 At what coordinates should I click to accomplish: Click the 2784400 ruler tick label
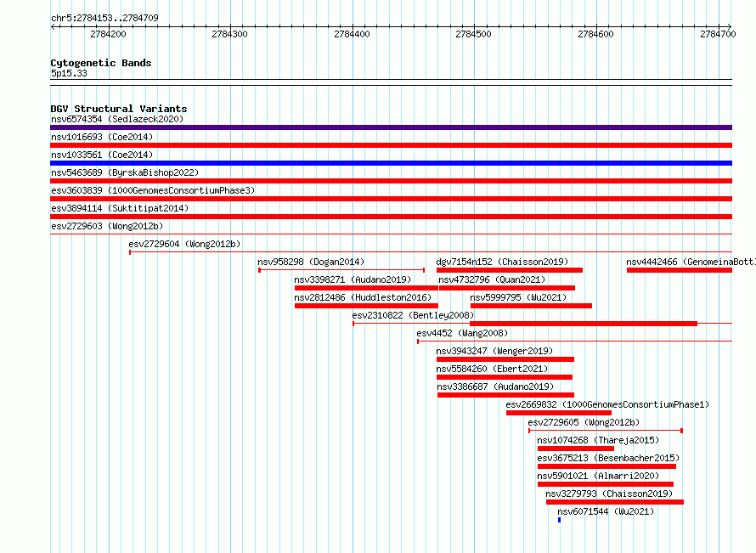click(352, 34)
